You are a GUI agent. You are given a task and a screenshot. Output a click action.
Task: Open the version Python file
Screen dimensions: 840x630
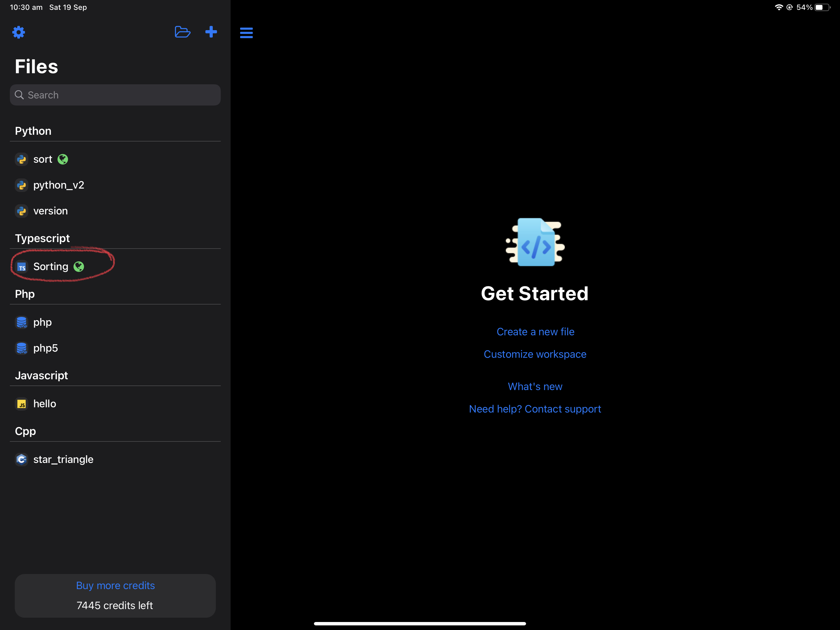pos(115,211)
